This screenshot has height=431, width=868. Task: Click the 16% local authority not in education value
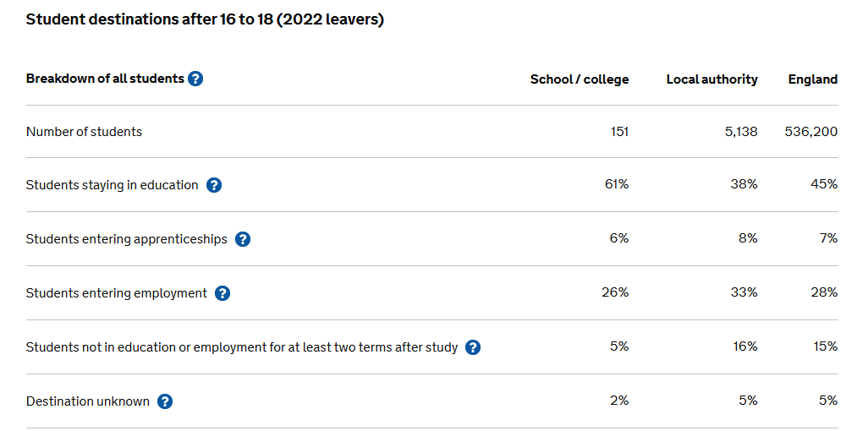tap(744, 346)
